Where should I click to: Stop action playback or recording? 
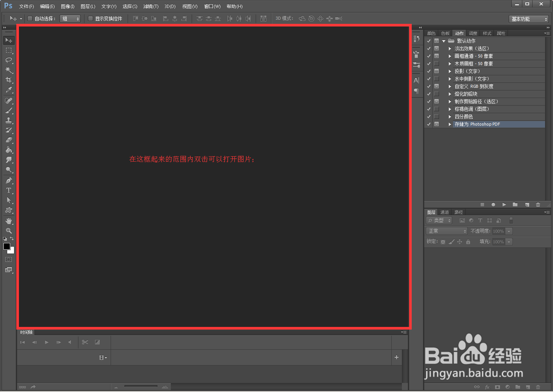click(482, 205)
